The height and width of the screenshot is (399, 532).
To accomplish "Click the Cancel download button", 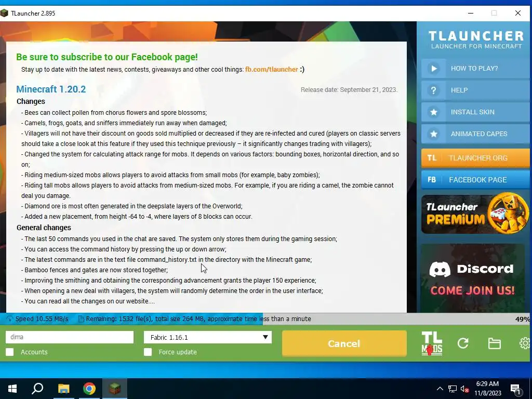I will click(344, 343).
